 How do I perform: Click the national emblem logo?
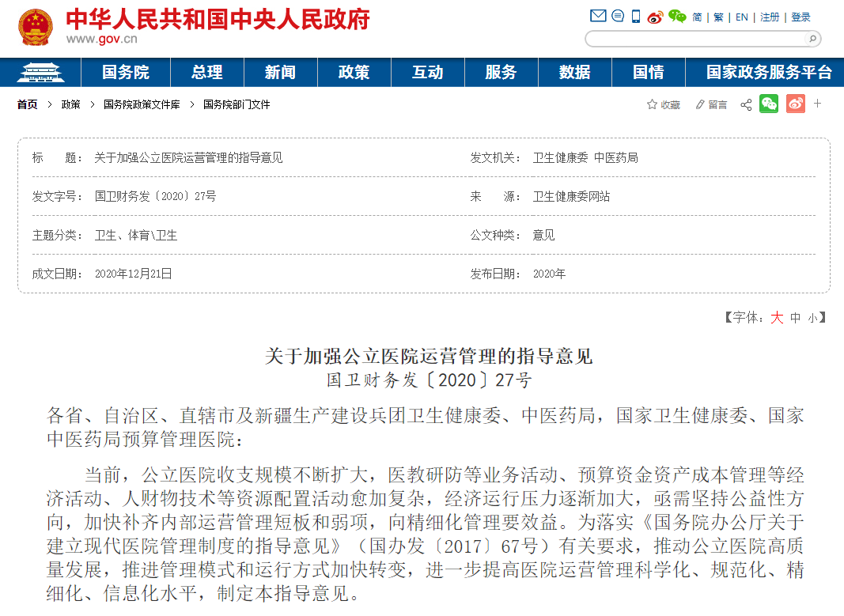point(36,27)
